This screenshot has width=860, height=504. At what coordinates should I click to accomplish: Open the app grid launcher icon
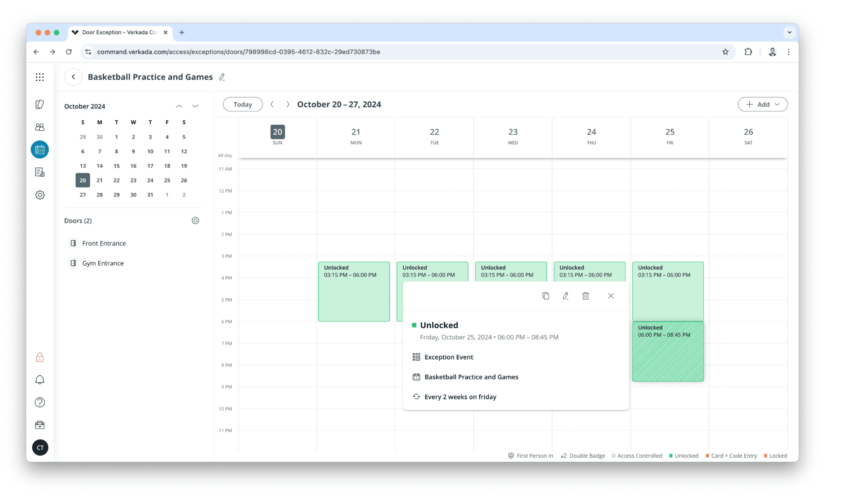(40, 77)
